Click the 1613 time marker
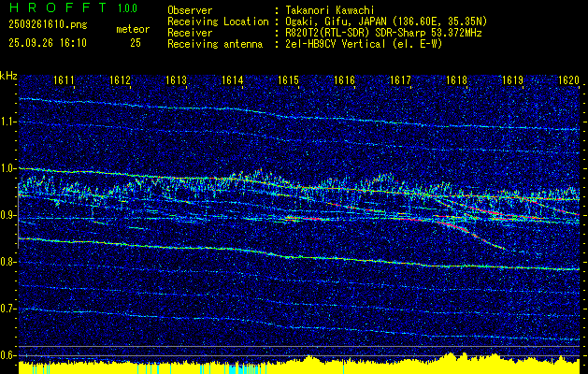 click(x=177, y=81)
